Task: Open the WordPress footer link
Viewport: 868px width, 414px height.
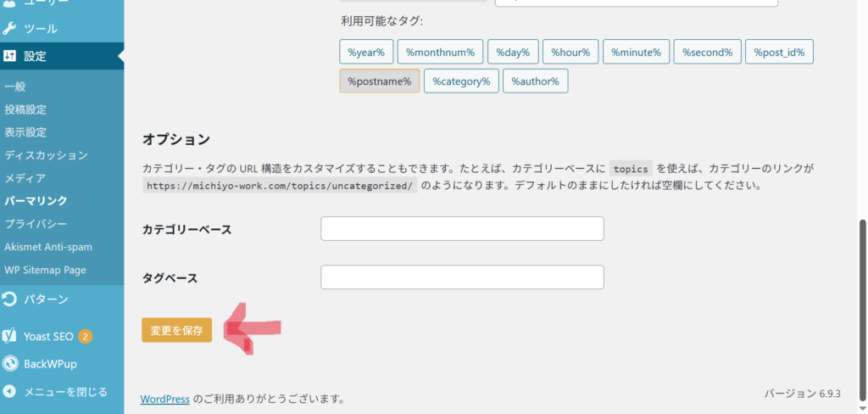Action: click(x=164, y=399)
